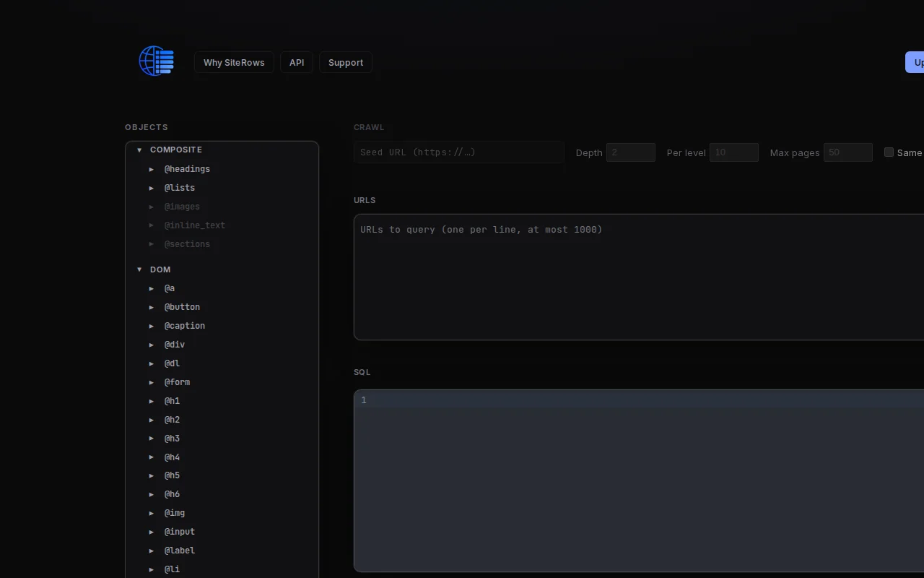The height and width of the screenshot is (578, 924).
Task: Click the SiteRows globe logo
Action: tap(157, 61)
